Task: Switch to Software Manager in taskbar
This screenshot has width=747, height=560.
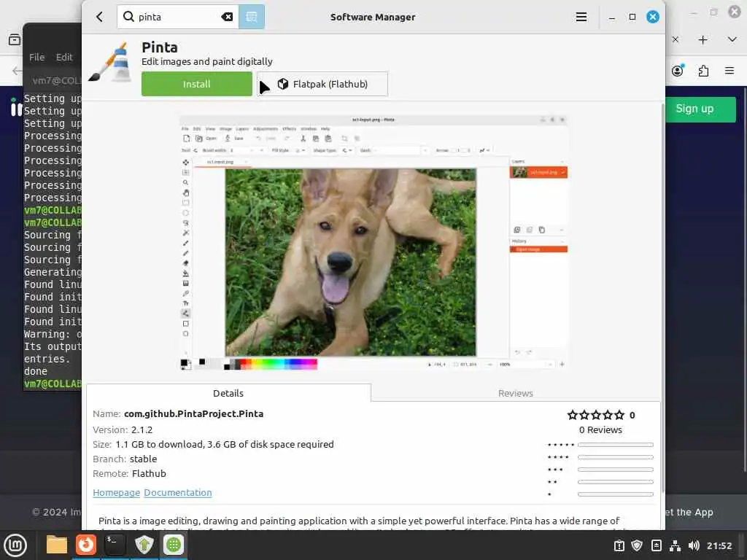Action: pyautogui.click(x=174, y=545)
